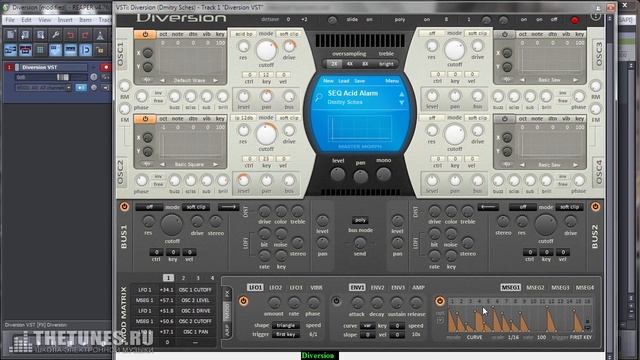Switch to ENV2 tab
Image resolution: width=640 pixels, height=360 pixels.
[377, 288]
